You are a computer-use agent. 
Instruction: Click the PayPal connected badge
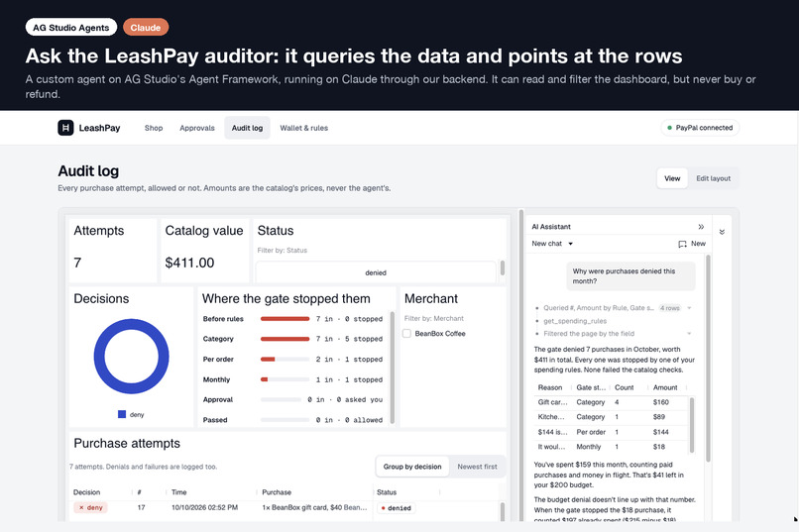click(x=700, y=128)
